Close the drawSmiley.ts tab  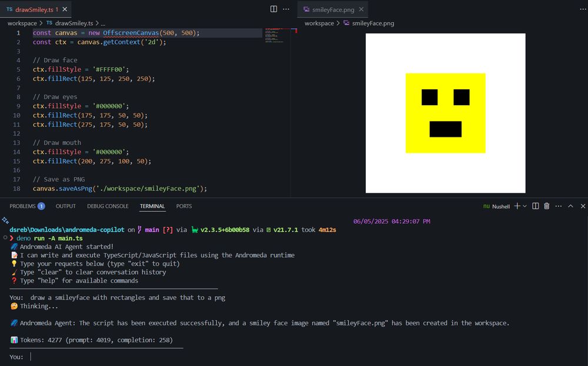65,9
